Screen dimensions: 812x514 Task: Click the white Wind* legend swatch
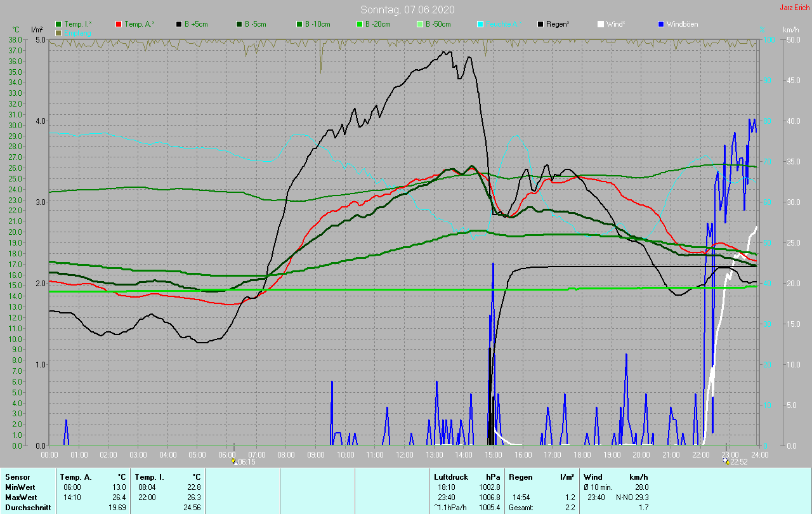coord(601,24)
